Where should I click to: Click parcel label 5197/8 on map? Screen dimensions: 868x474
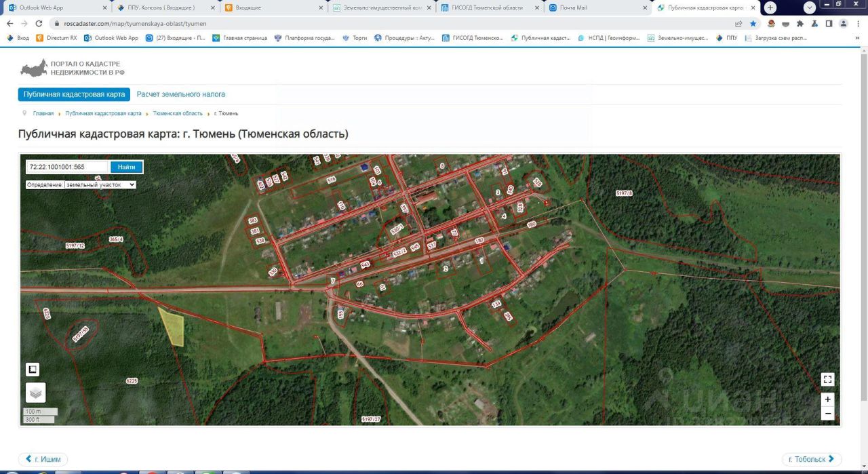pos(624,193)
